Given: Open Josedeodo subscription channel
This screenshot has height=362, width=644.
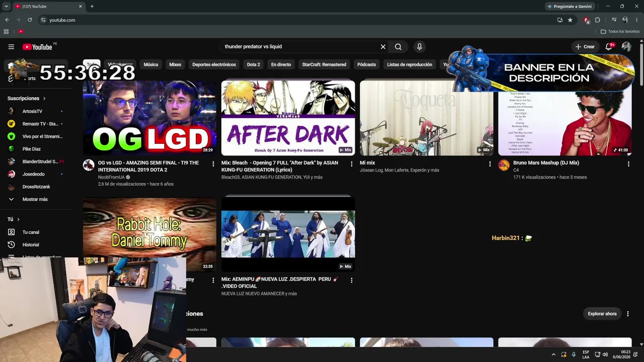Looking at the screenshot, I should pos(35,174).
